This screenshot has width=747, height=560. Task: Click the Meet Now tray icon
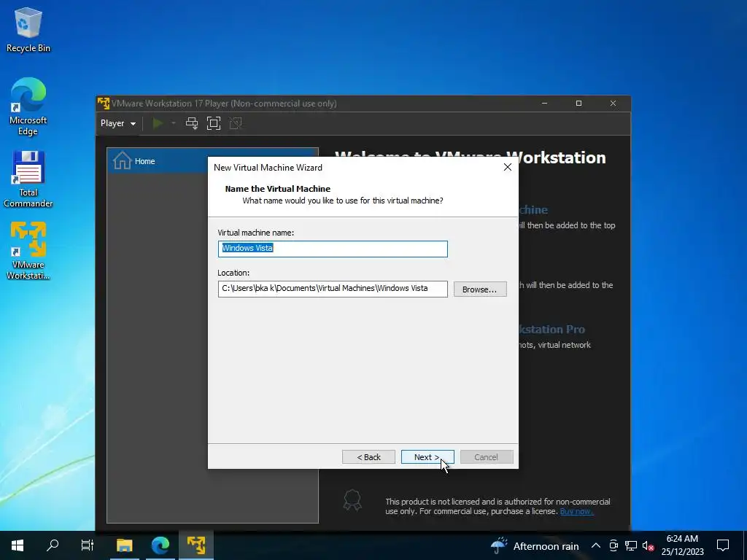coord(614,545)
